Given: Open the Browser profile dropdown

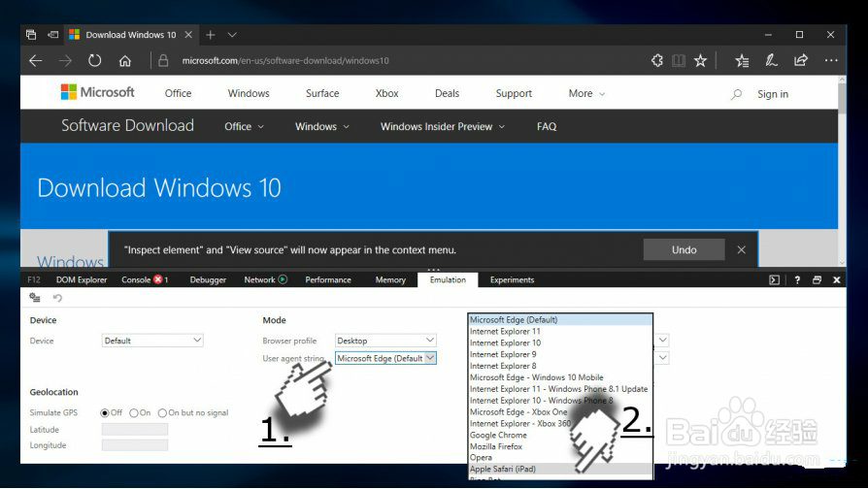Looking at the screenshot, I should click(x=385, y=341).
